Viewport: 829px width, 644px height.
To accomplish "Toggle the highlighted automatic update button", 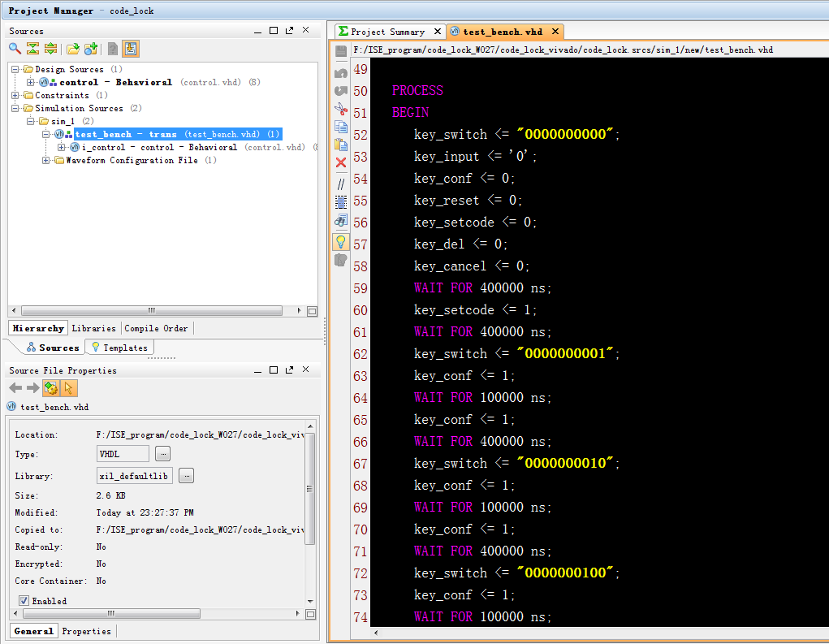I will 51,389.
